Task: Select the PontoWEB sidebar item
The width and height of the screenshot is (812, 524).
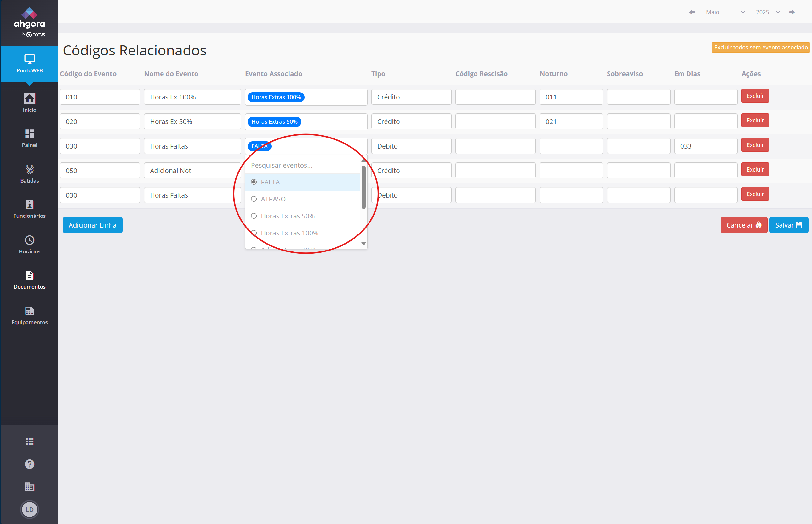Action: pyautogui.click(x=30, y=64)
